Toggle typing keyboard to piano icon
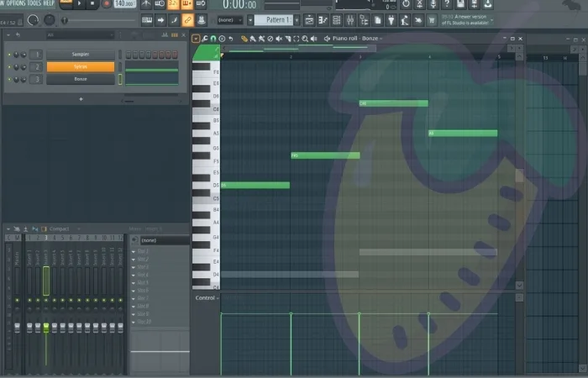Screen dimensions: 588x378 click(147, 20)
